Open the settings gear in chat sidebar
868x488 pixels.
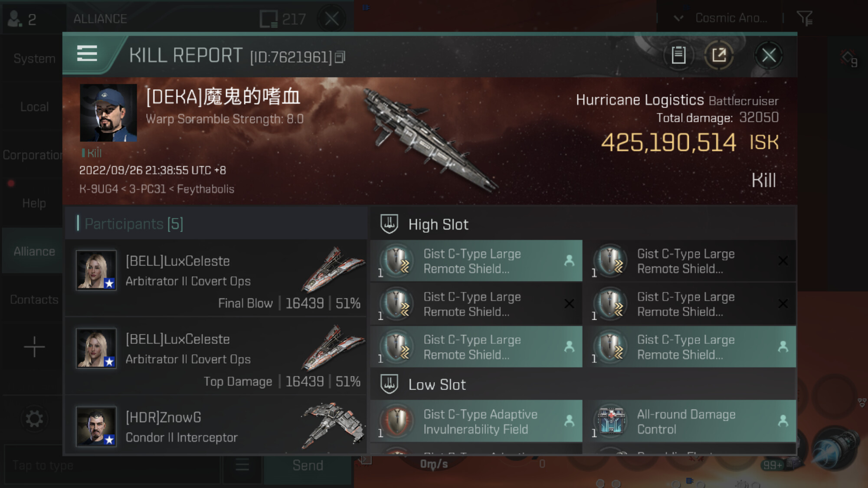[34, 419]
